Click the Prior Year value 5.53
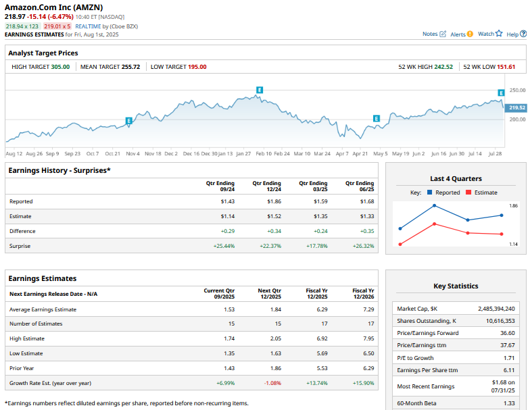Image resolution: width=532 pixels, height=410 pixels. pos(322,368)
